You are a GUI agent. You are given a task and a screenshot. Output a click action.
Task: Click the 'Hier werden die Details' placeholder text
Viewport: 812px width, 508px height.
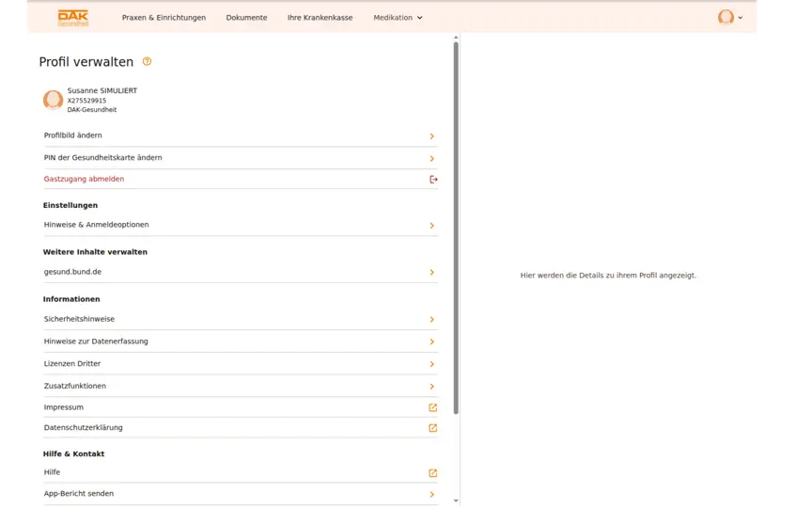coord(608,276)
